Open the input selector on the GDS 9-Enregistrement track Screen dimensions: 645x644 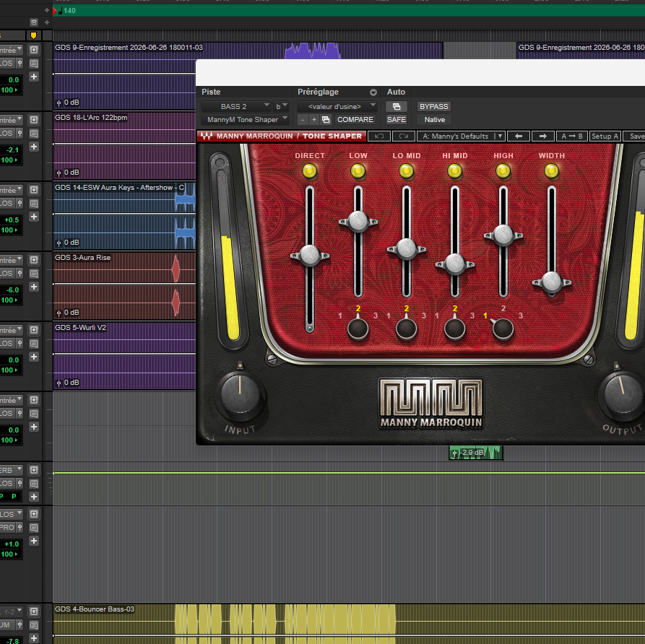[x=11, y=50]
